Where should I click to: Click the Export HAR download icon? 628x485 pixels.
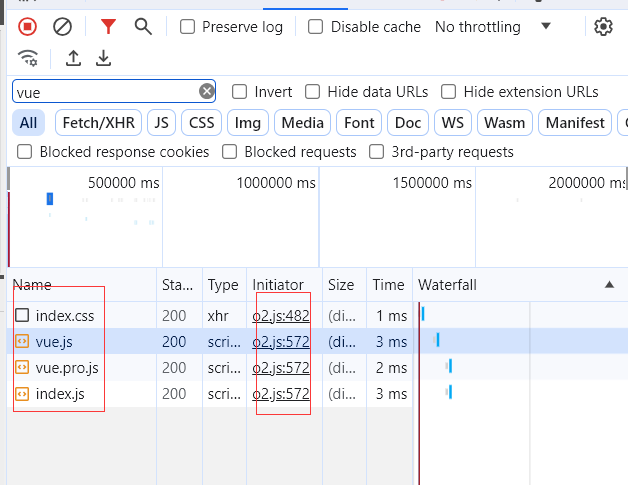point(103,58)
